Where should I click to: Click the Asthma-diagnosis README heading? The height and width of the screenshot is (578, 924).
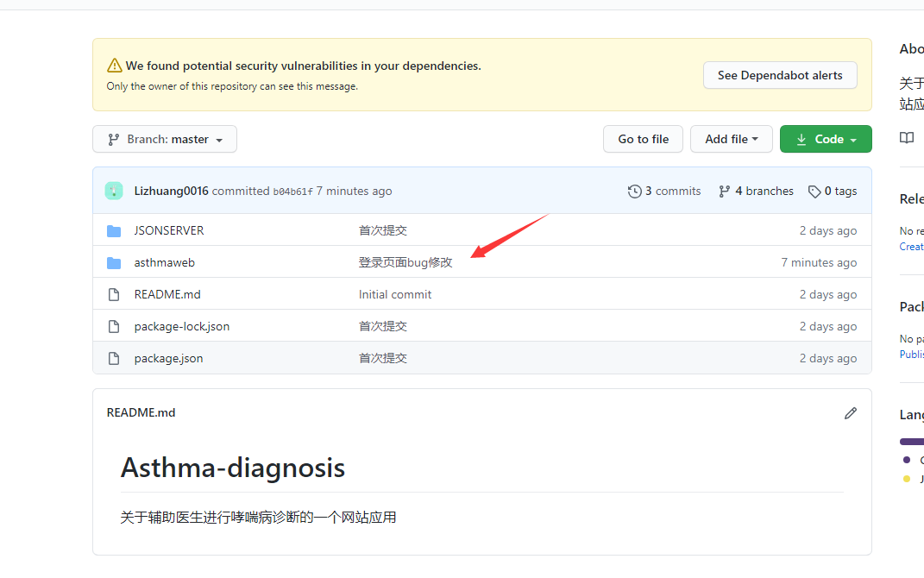pyautogui.click(x=233, y=468)
